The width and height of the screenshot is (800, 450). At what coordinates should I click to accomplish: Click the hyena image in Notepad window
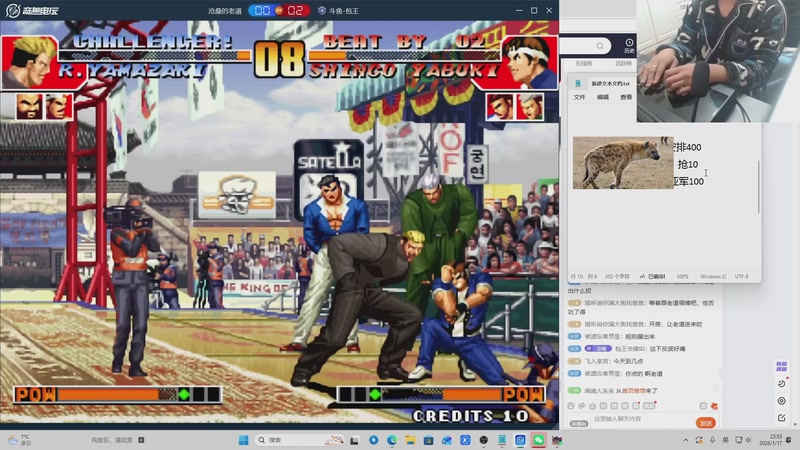pos(623,163)
